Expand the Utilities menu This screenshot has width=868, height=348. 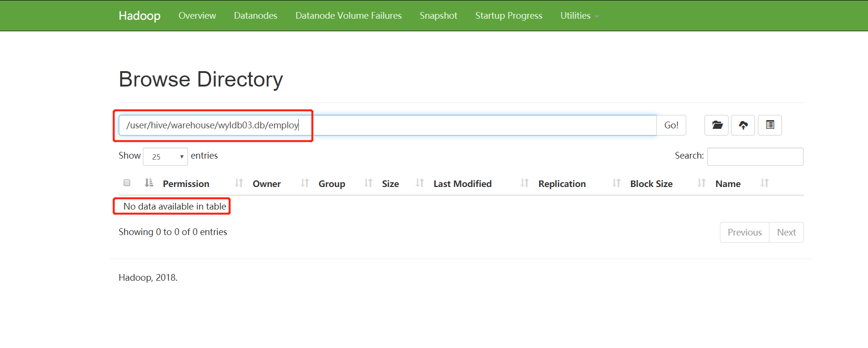pyautogui.click(x=579, y=15)
